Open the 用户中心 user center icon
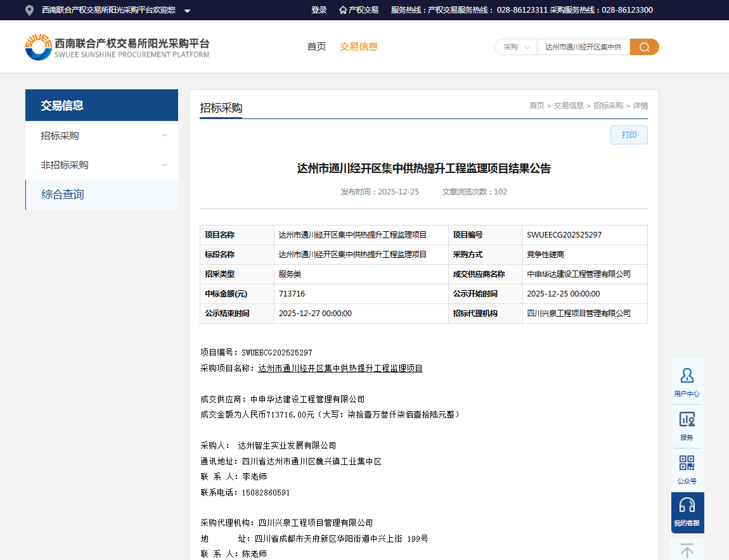 (x=687, y=376)
